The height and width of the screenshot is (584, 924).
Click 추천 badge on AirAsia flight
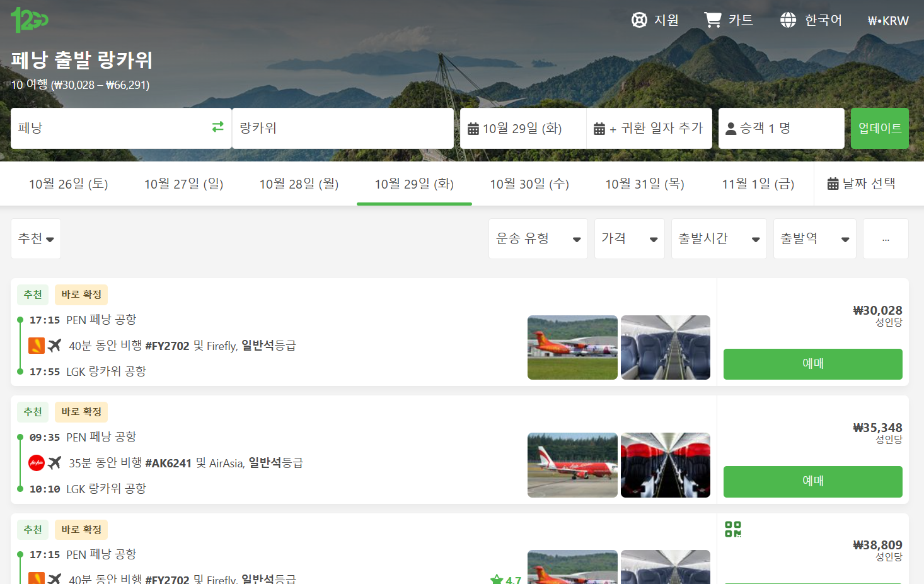[33, 412]
